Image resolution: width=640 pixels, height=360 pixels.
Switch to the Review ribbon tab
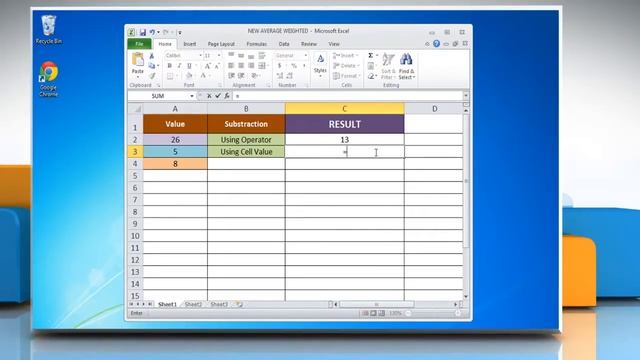coord(309,44)
